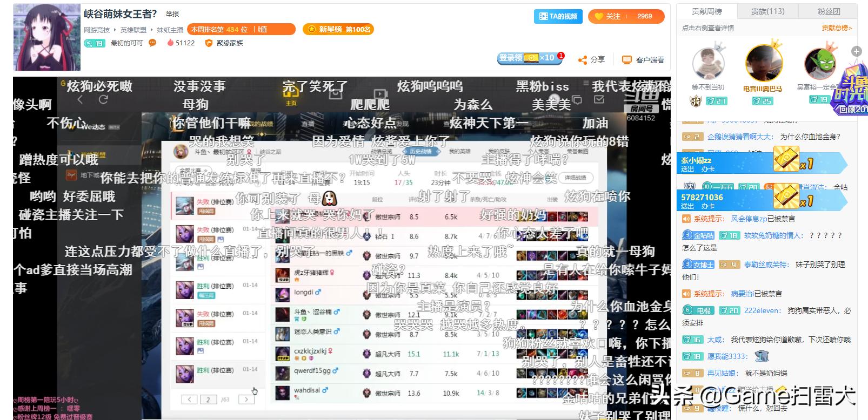Click refresh icon in game client
This screenshot has height=420, width=868.
103,100
